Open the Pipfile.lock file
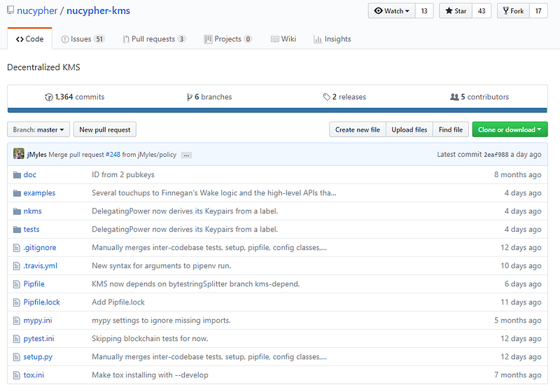 pos(41,302)
